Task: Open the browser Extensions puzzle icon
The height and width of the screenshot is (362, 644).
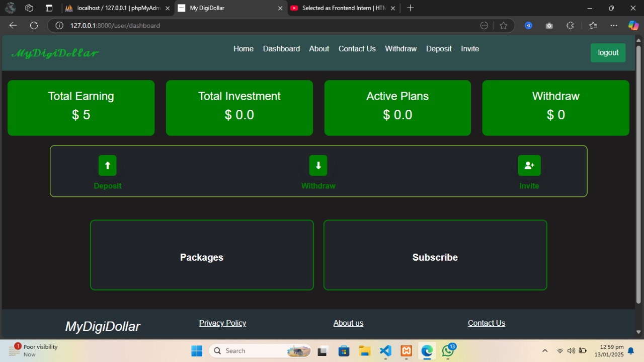Action: 570,26
